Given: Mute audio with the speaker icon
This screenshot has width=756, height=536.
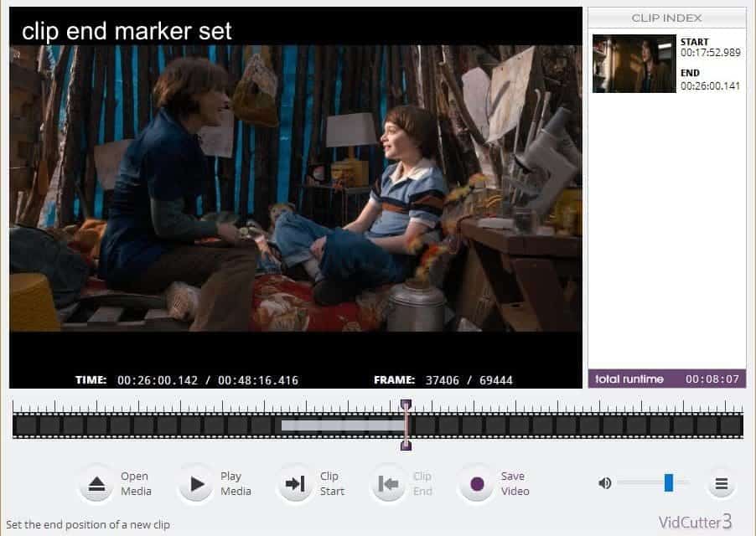Looking at the screenshot, I should (x=604, y=482).
